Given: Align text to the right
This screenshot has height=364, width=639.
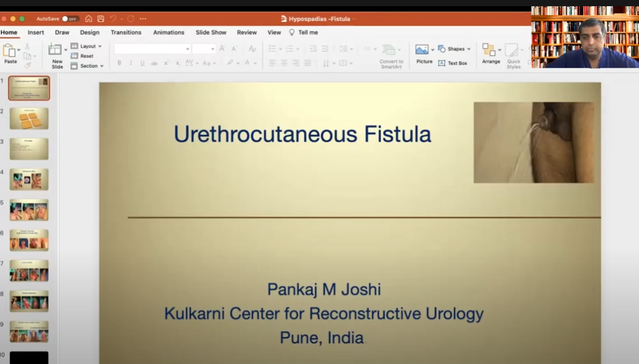Looking at the screenshot, I should click(x=295, y=63).
